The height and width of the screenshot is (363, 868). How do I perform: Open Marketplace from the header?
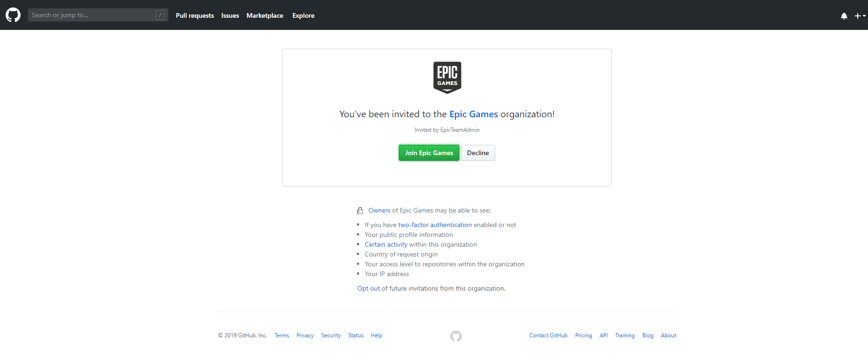click(265, 15)
